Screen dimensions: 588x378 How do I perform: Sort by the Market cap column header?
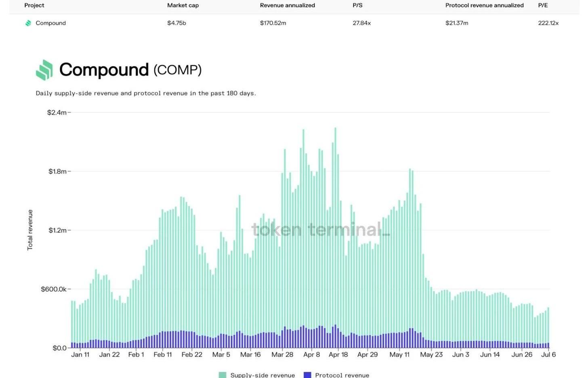point(183,5)
